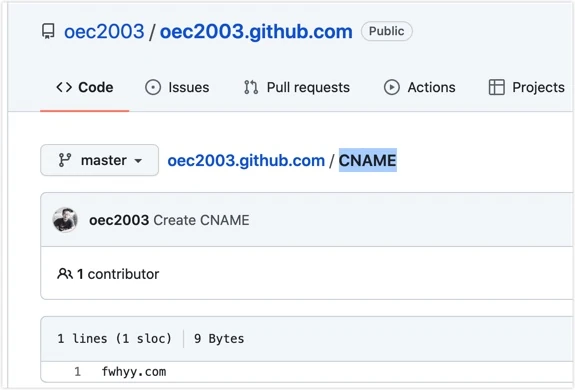The width and height of the screenshot is (575, 390).
Task: Select line 1 number in file view
Action: click(77, 372)
